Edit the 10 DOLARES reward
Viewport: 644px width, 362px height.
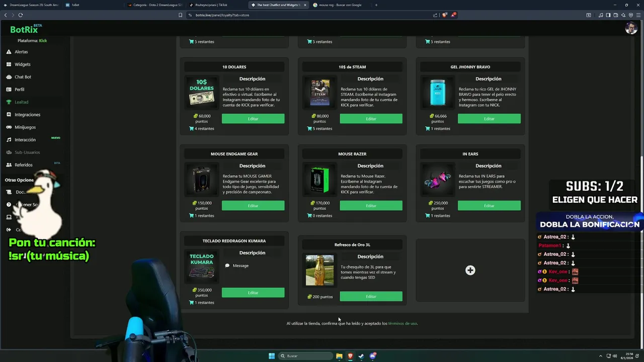tap(253, 119)
